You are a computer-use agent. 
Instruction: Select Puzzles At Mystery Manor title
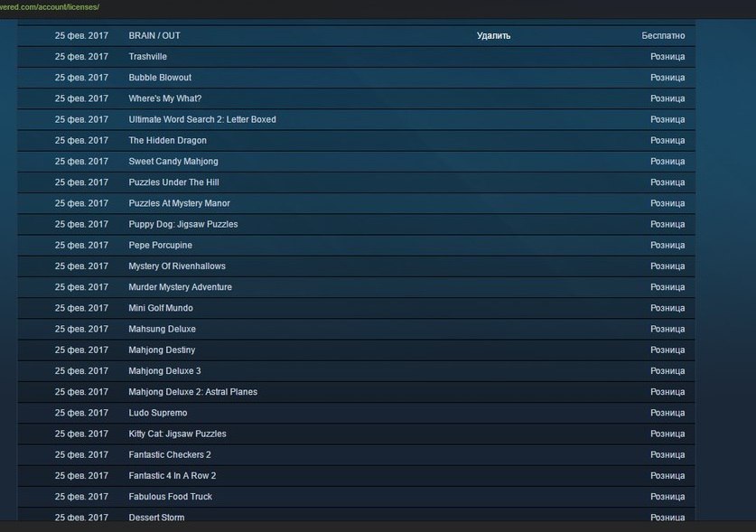[x=179, y=203]
